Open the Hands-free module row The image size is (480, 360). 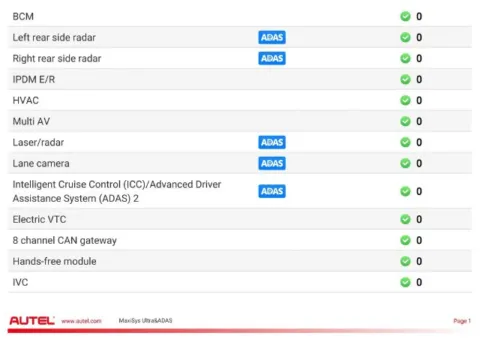(x=240, y=261)
